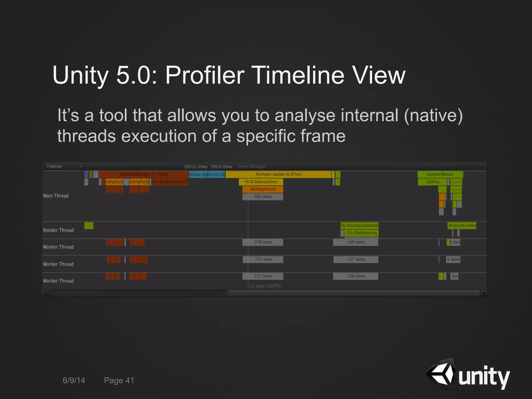The image size is (532, 399).
Task: Select the Gfx.ENdSkinning block
Action: [361, 233]
